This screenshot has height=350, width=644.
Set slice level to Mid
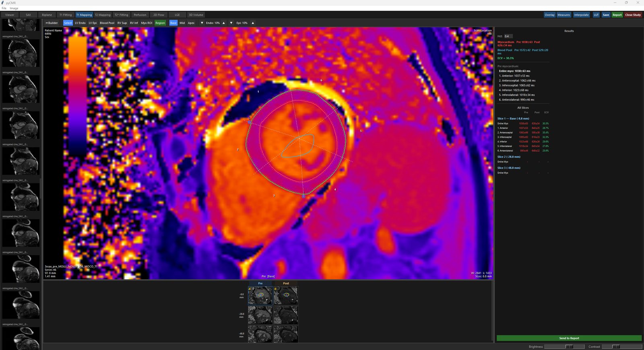[x=182, y=23]
